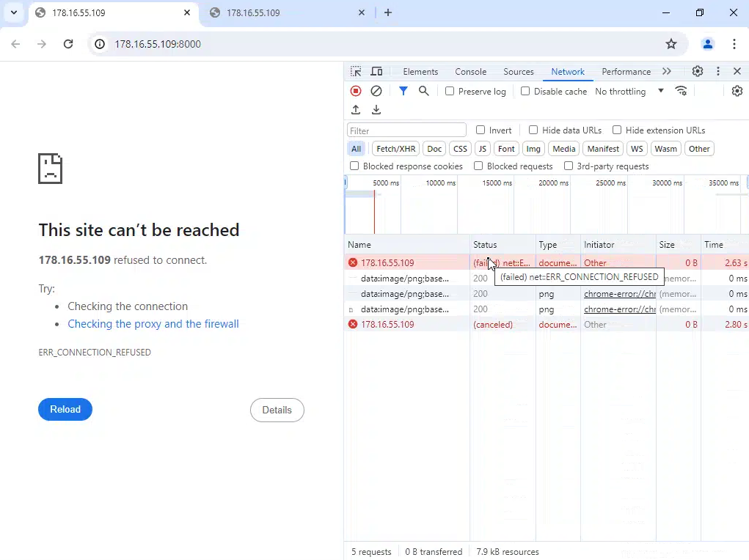Check Disable cache
The width and height of the screenshot is (749, 560).
tap(525, 91)
